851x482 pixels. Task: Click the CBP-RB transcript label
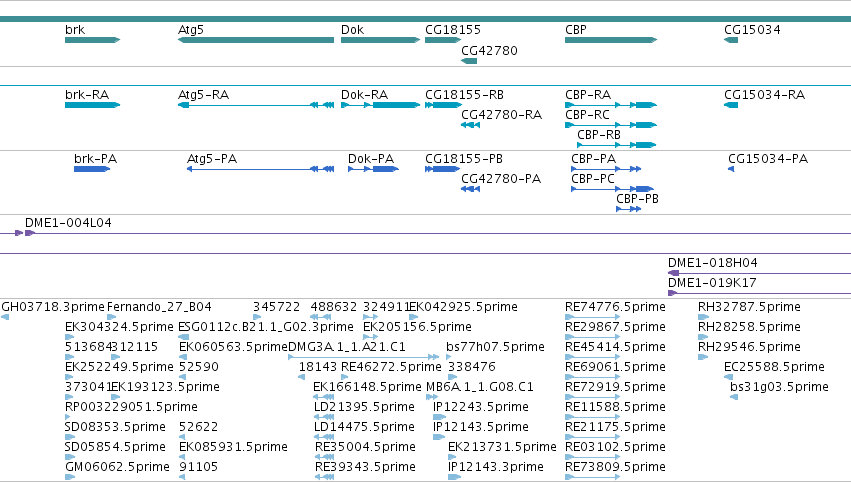(x=599, y=135)
